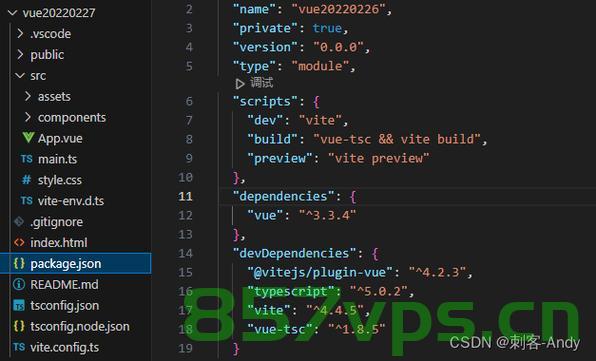Click the "vue-tsc" key on line 18
The height and width of the screenshot is (361, 596).
(x=280, y=329)
